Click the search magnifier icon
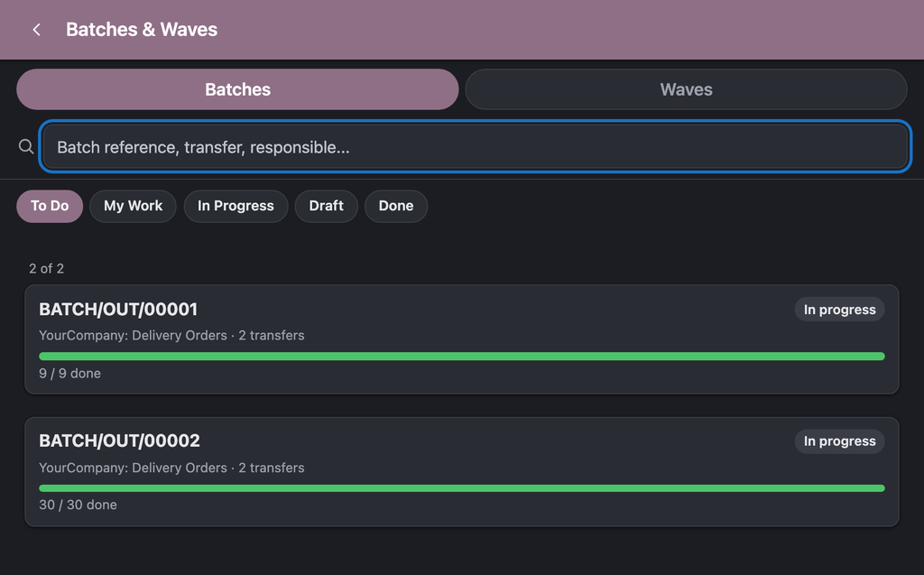 (x=26, y=146)
